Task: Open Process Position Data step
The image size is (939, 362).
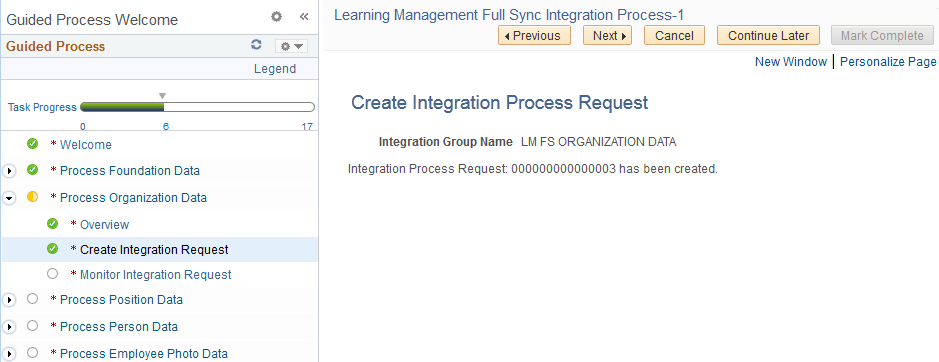Action: [x=122, y=300]
